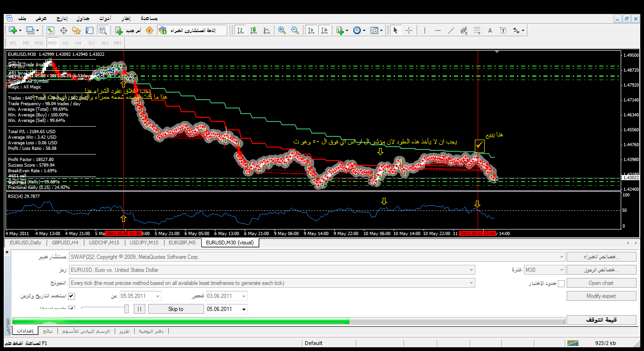
Task: Enable the حدود الاختبار checkbox
Action: click(x=561, y=283)
